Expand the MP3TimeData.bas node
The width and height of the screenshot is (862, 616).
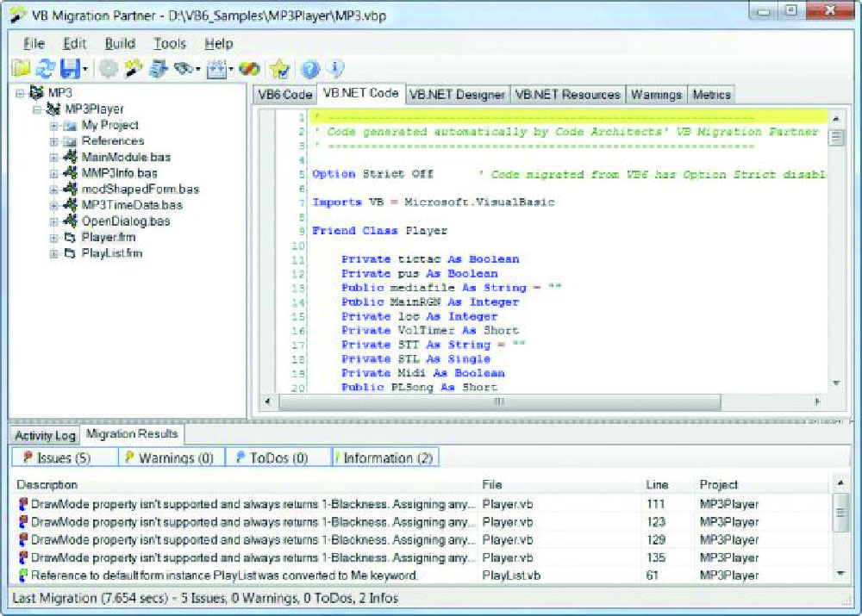click(53, 206)
